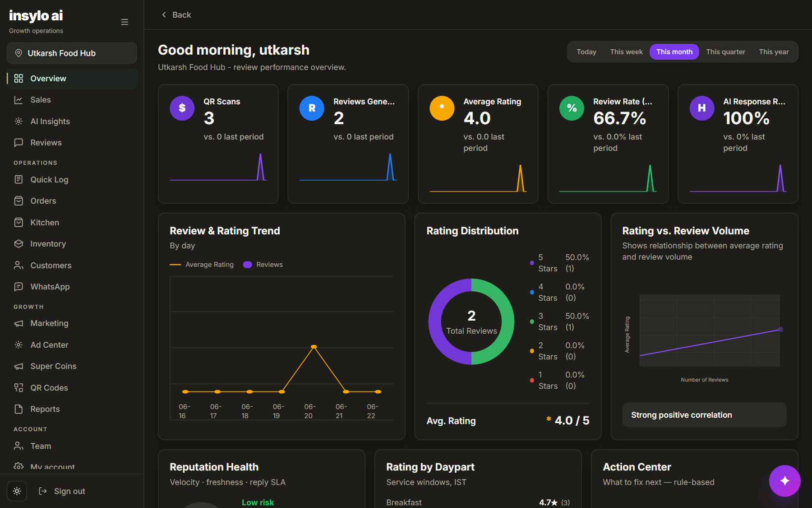Click the Overview grid icon

18,79
